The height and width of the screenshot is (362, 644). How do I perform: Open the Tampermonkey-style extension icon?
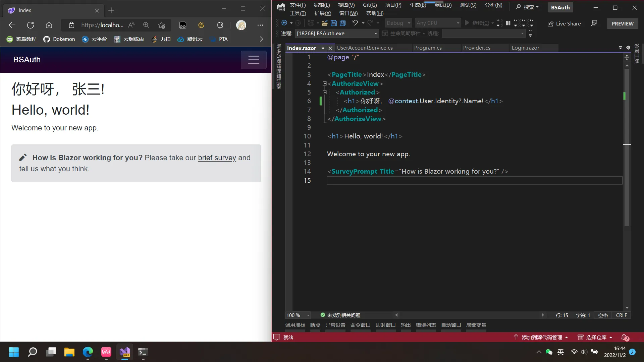tap(183, 25)
